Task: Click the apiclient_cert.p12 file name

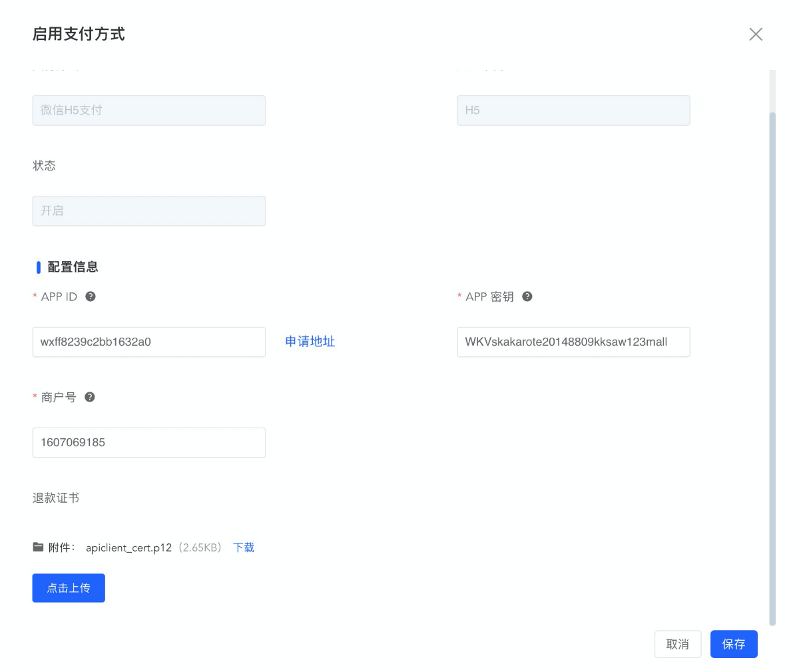Action: 129,547
